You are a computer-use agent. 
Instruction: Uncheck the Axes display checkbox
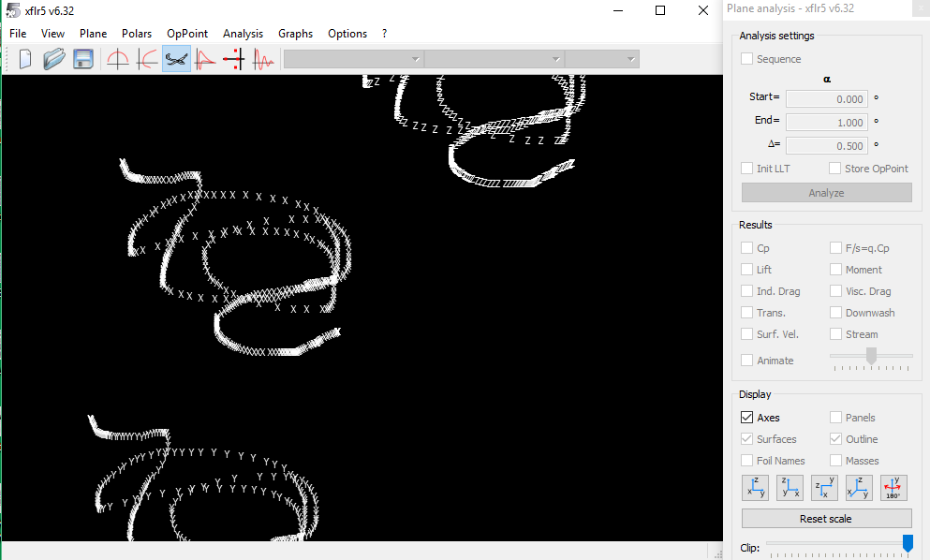[x=746, y=418]
